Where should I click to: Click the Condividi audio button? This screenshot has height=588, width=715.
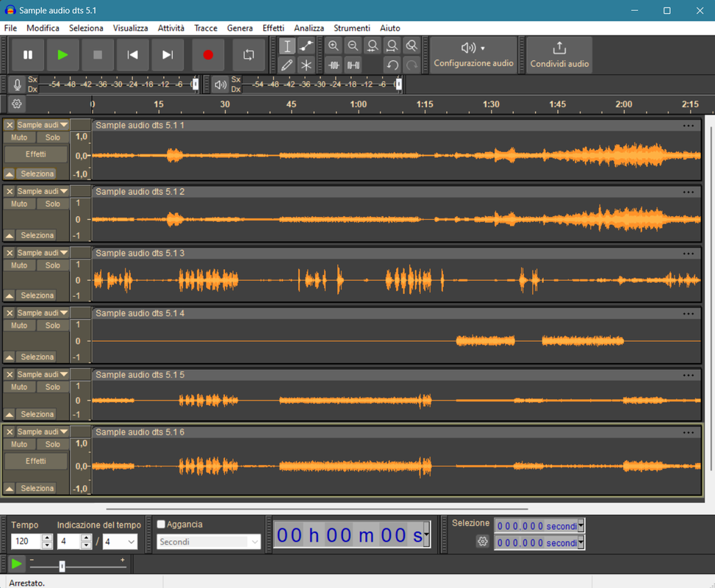558,55
